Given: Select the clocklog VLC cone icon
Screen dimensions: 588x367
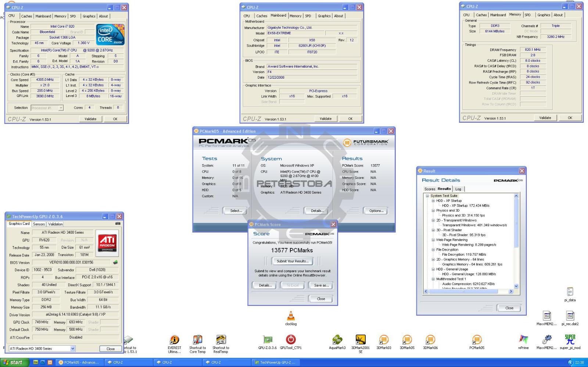Looking at the screenshot, I should [x=291, y=316].
